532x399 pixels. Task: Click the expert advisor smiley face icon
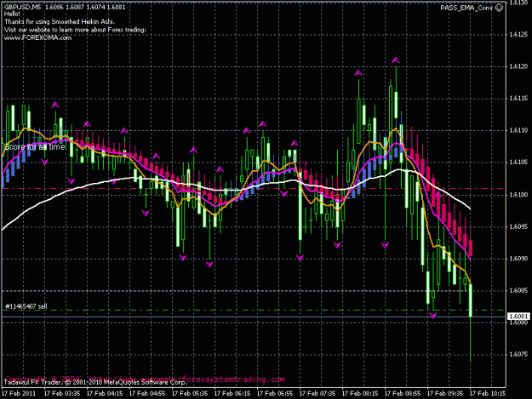point(499,8)
